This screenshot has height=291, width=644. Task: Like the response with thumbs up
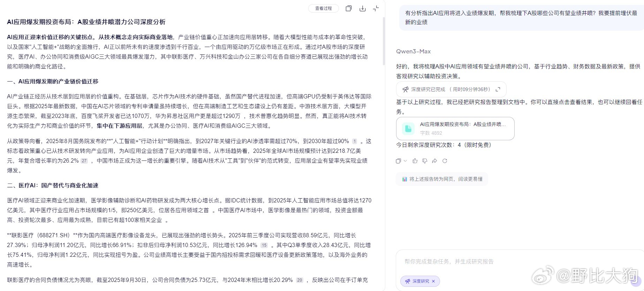pos(415,161)
